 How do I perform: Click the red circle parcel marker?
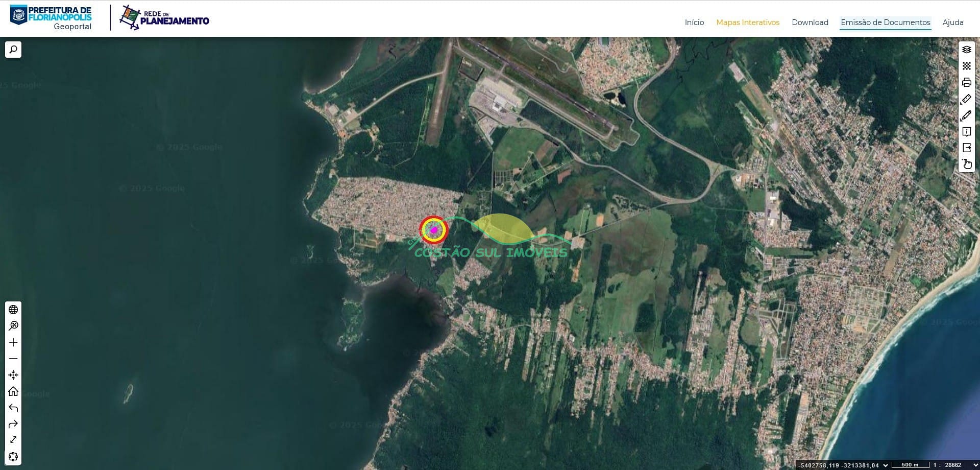[x=434, y=230]
